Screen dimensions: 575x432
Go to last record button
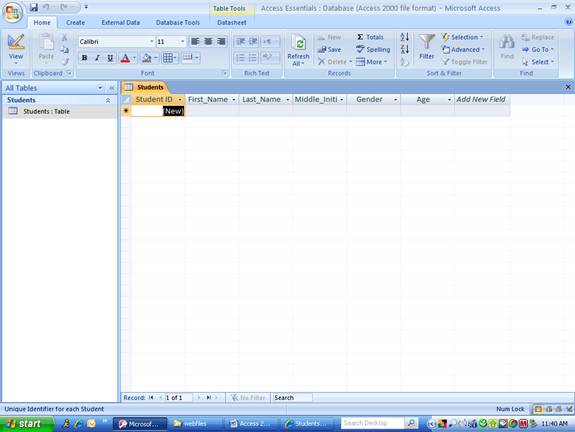click(x=209, y=398)
